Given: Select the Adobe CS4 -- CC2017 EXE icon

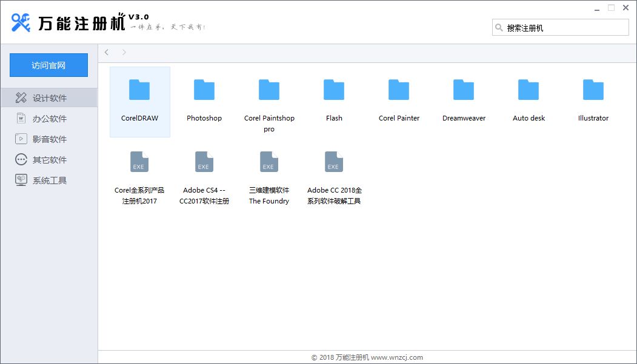Looking at the screenshot, I should pos(204,162).
